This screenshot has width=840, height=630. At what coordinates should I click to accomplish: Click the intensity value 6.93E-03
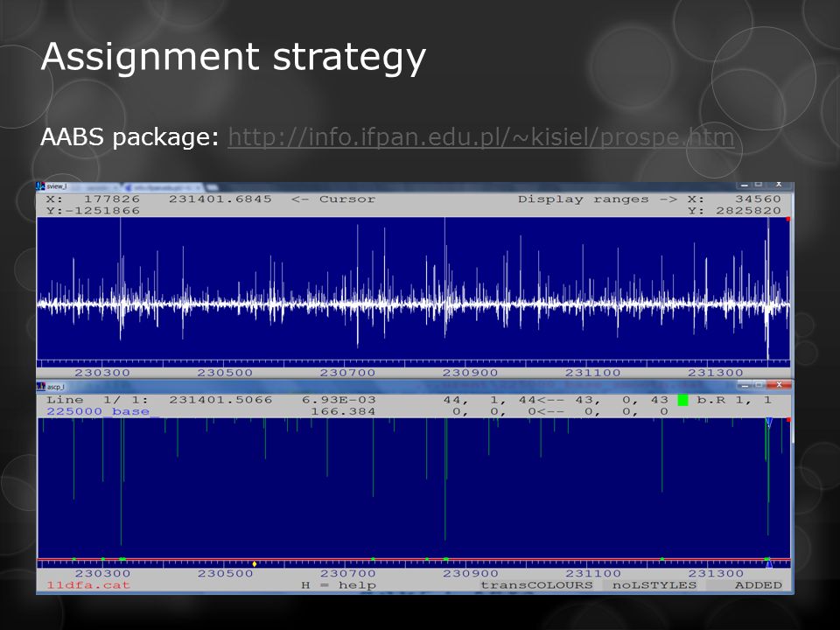[339, 400]
